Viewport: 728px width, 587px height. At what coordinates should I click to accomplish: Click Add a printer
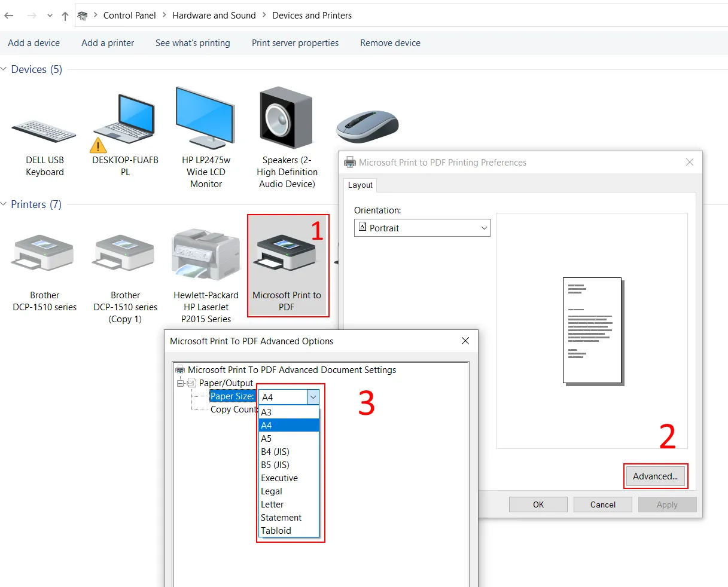pyautogui.click(x=108, y=43)
